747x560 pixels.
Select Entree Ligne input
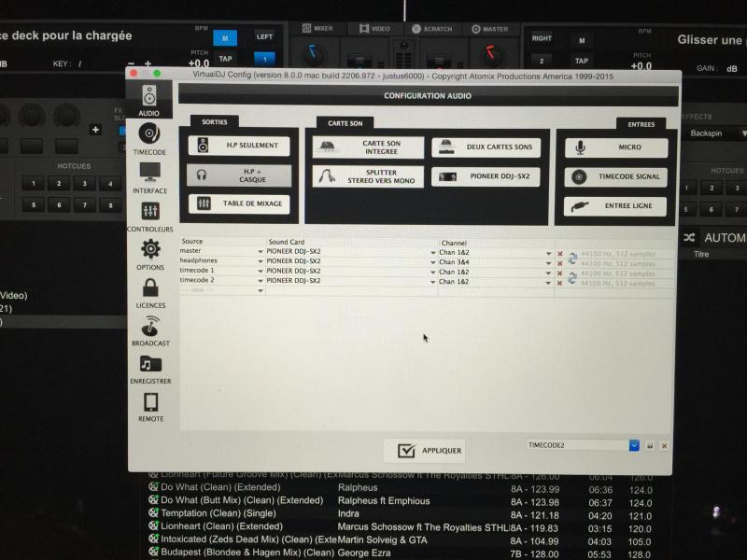615,206
